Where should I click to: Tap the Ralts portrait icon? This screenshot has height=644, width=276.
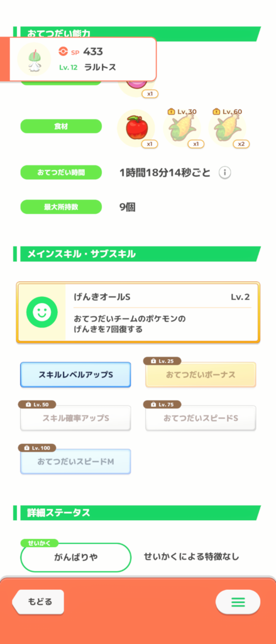(x=34, y=59)
